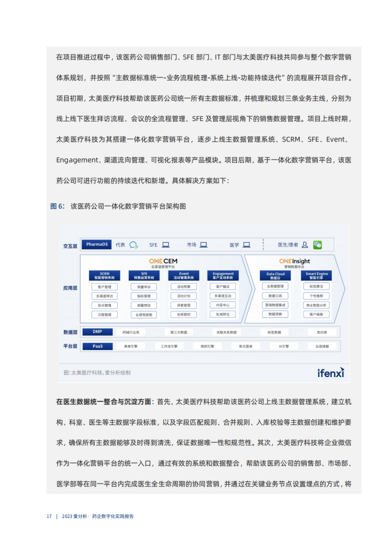The height and width of the screenshot is (555, 392).
Task: Click the 云连接器 platform item
Action: pos(322,347)
